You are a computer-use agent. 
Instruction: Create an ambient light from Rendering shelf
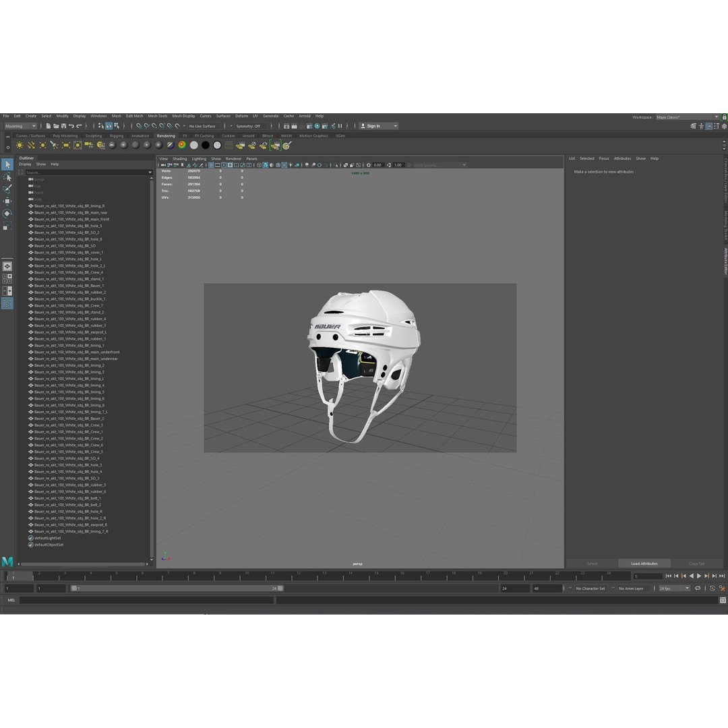click(x=20, y=146)
